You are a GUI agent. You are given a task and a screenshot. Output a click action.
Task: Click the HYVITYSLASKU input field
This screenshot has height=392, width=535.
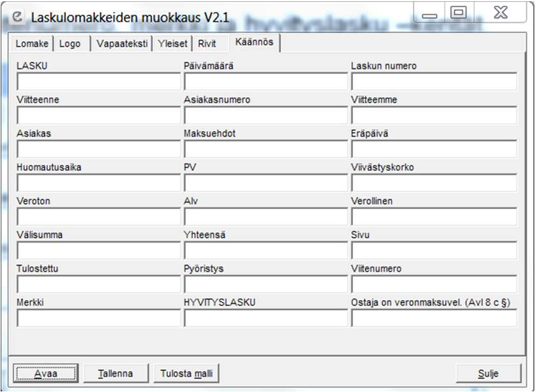[266, 318]
